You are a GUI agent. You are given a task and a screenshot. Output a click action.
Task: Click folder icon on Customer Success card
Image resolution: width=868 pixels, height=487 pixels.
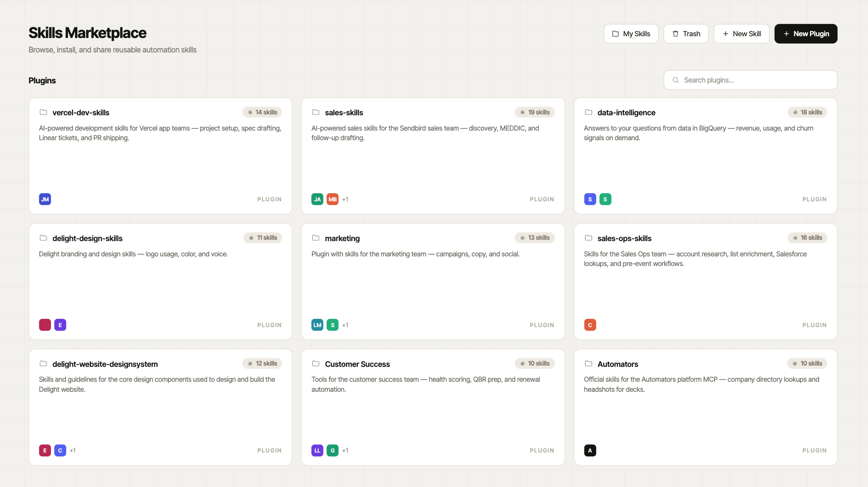click(316, 364)
